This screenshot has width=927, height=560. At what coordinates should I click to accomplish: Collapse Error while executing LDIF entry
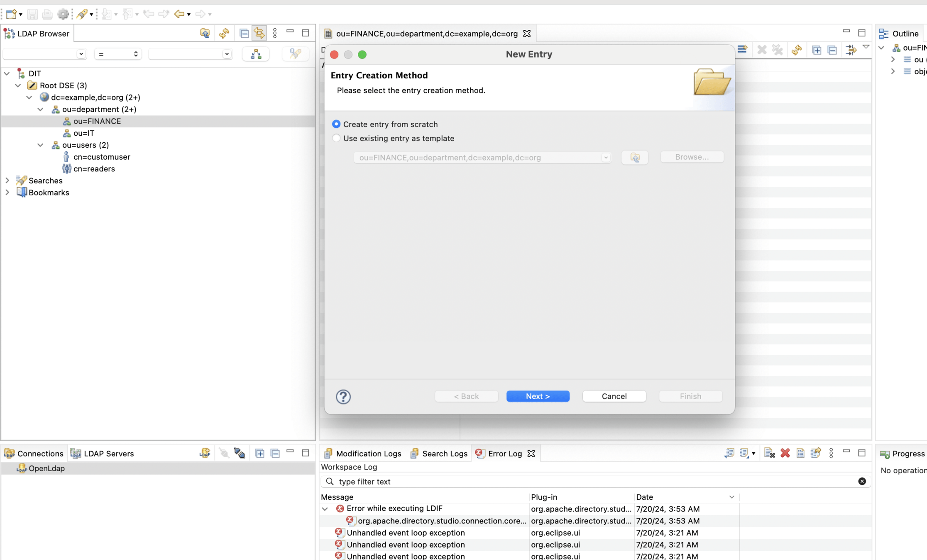[x=325, y=509]
